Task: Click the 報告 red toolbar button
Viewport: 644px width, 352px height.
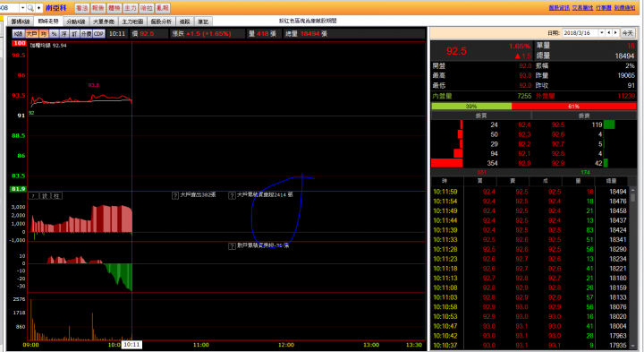Action: click(x=97, y=8)
